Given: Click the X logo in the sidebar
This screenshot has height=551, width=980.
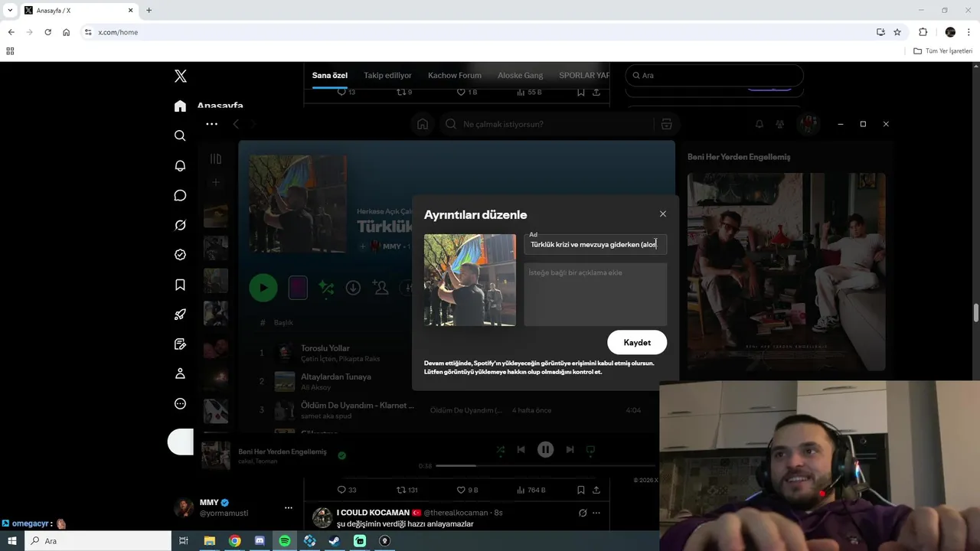Looking at the screenshot, I should point(180,76).
